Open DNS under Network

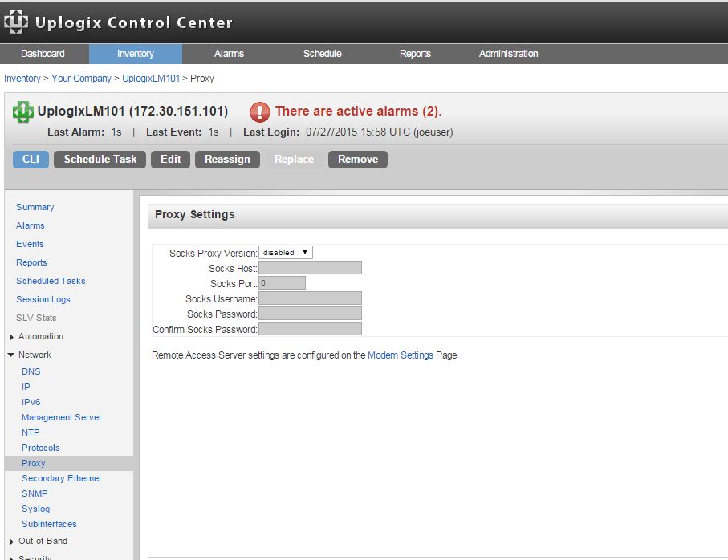click(x=31, y=371)
